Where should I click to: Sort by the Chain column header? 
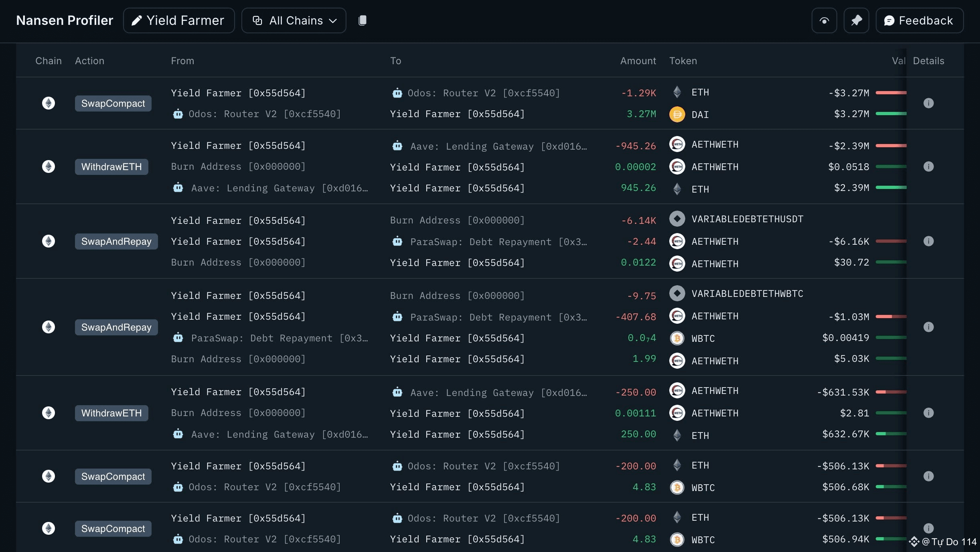(49, 61)
